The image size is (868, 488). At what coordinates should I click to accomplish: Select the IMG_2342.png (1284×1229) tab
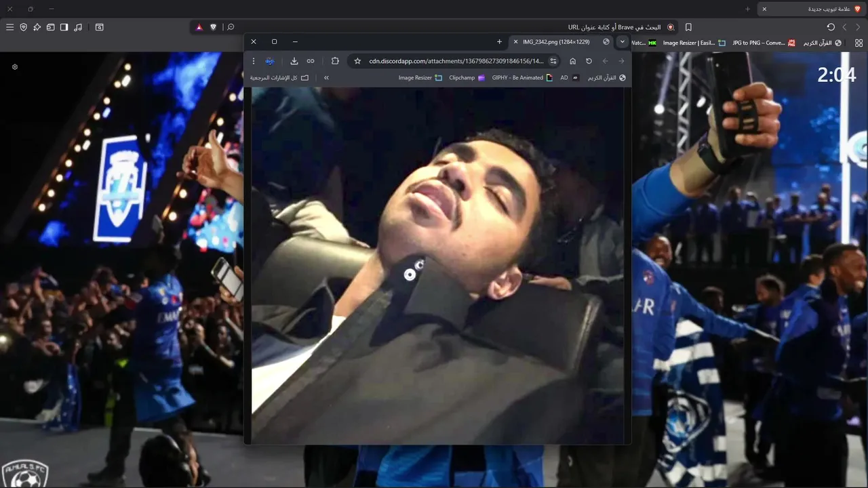[561, 41]
